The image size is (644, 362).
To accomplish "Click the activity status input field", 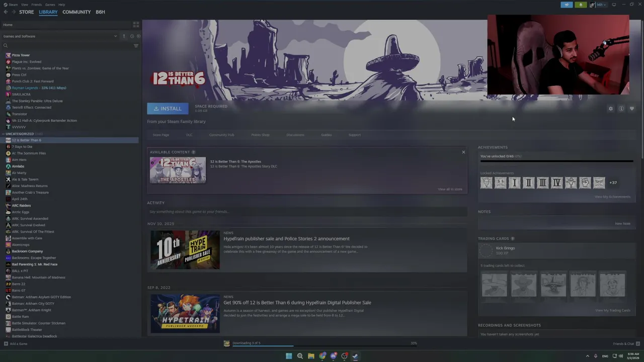I will pyautogui.click(x=307, y=212).
